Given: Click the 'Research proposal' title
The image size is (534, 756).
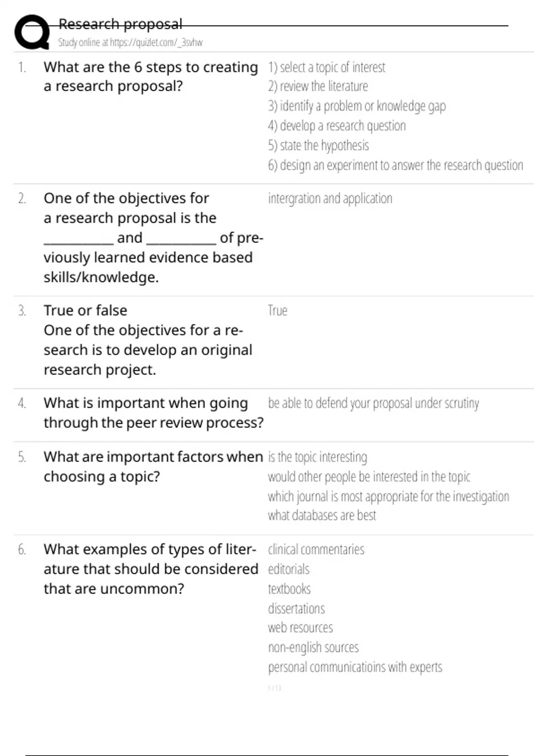Looking at the screenshot, I should click(120, 24).
